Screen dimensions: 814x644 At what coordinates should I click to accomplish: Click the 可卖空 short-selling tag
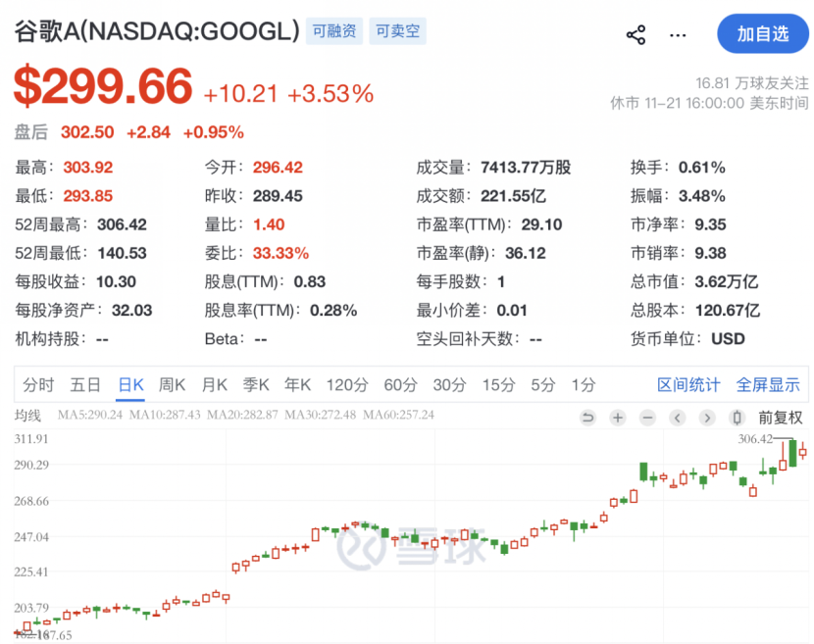click(x=396, y=31)
